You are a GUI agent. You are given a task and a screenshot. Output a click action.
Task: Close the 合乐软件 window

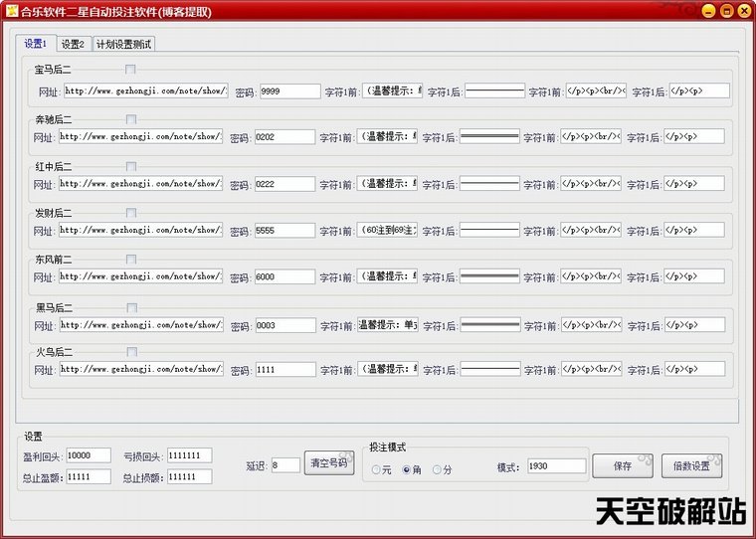(743, 11)
